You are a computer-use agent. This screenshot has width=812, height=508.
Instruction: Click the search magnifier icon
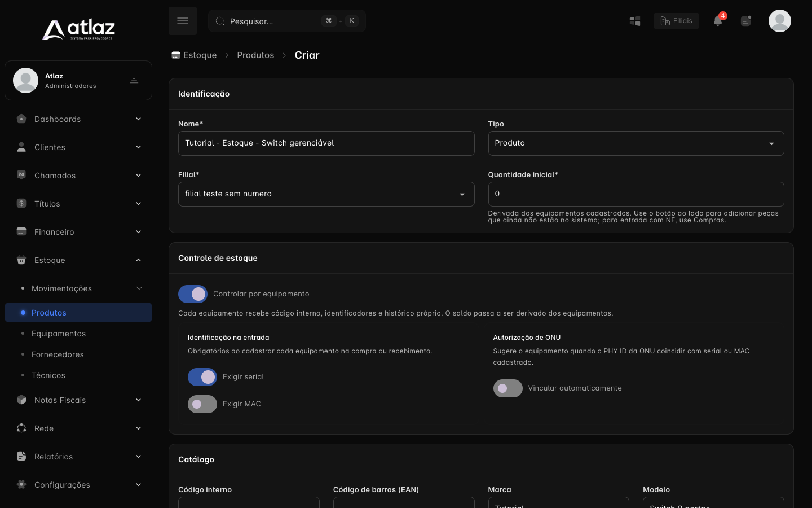pyautogui.click(x=220, y=21)
